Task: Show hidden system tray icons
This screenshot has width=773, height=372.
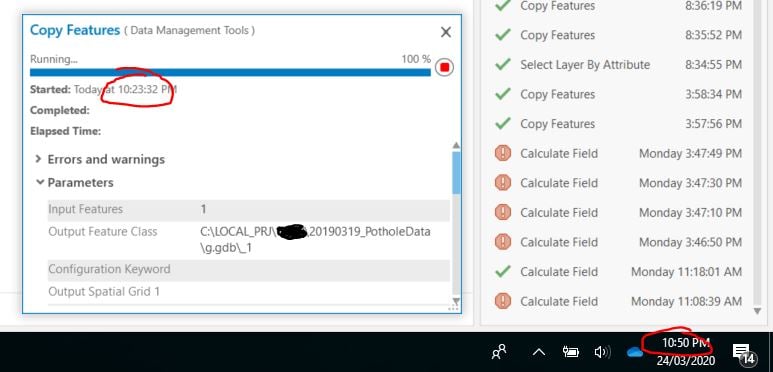Action: pyautogui.click(x=539, y=352)
